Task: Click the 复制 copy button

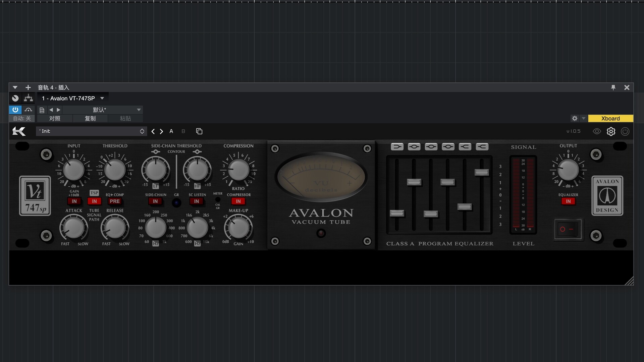Action: (x=90, y=118)
